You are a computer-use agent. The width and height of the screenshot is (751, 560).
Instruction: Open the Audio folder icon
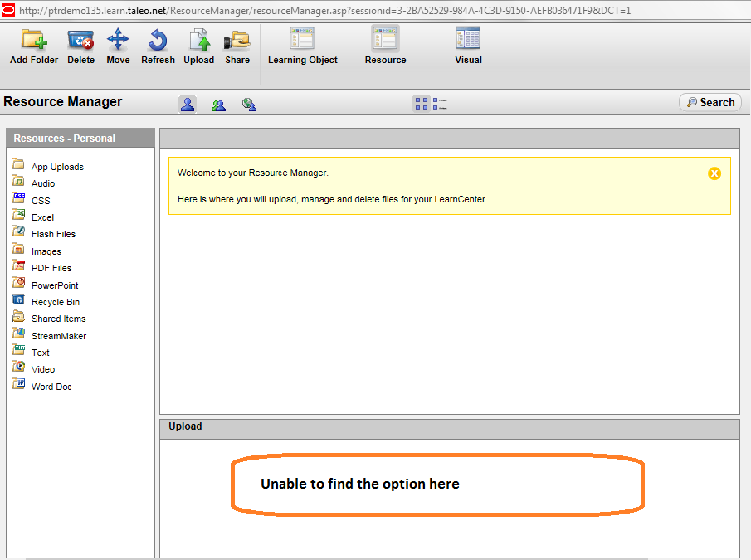18,181
